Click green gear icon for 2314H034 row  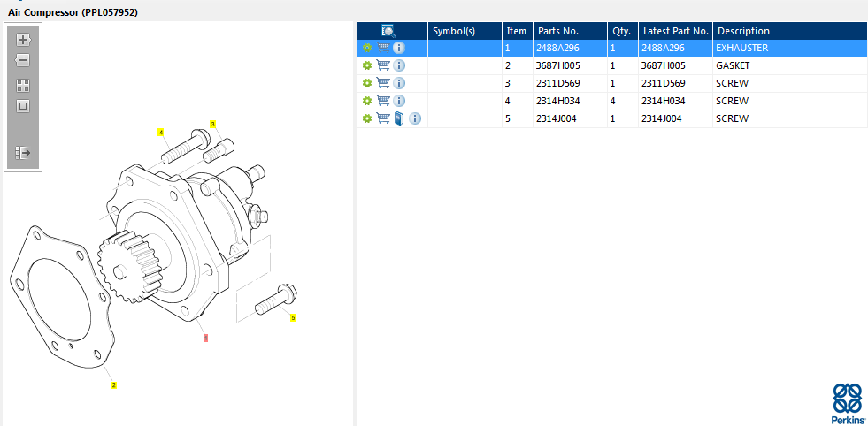366,102
